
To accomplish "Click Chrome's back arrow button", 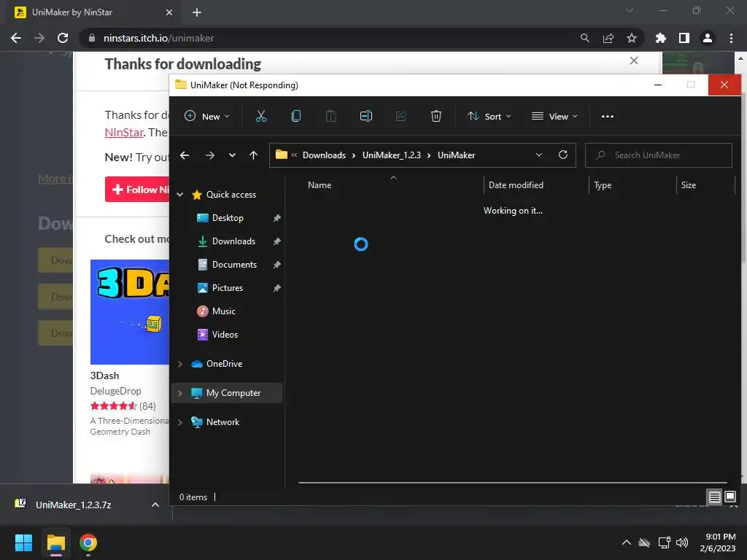I will (16, 38).
